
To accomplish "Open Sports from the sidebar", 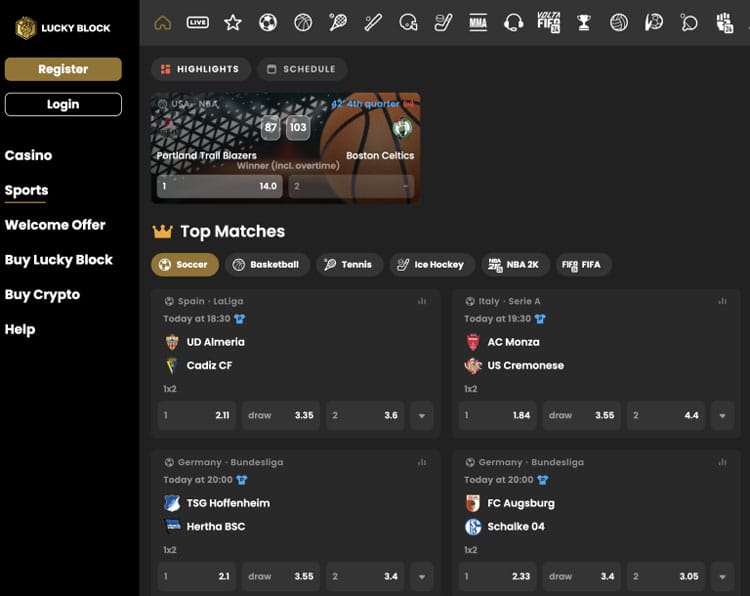I will [26, 190].
